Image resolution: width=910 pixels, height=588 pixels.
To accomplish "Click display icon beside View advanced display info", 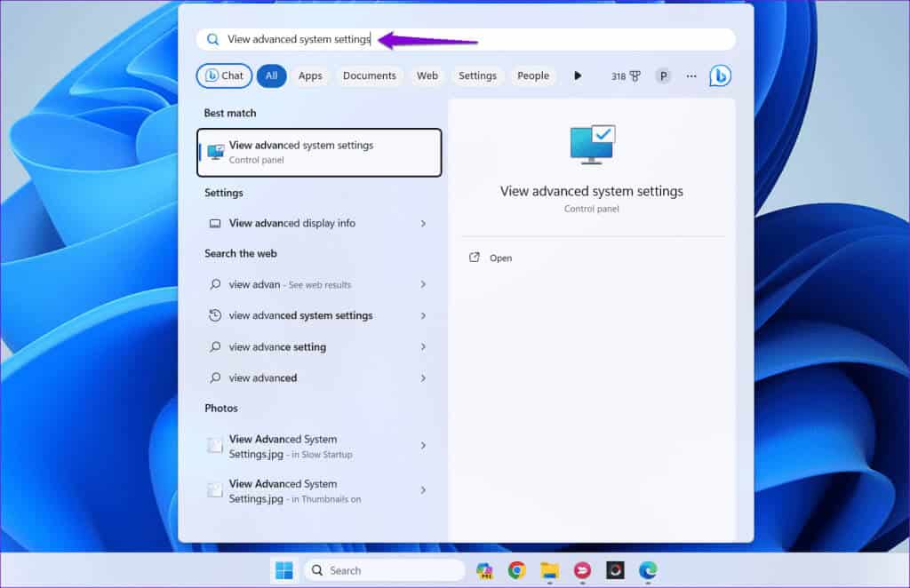I will pos(215,223).
